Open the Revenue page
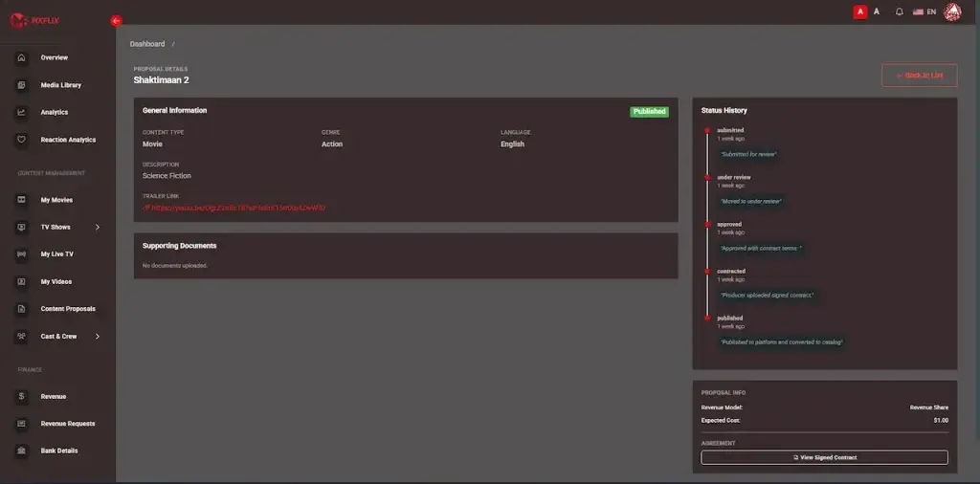Viewport: 980px width, 484px height. [x=54, y=396]
